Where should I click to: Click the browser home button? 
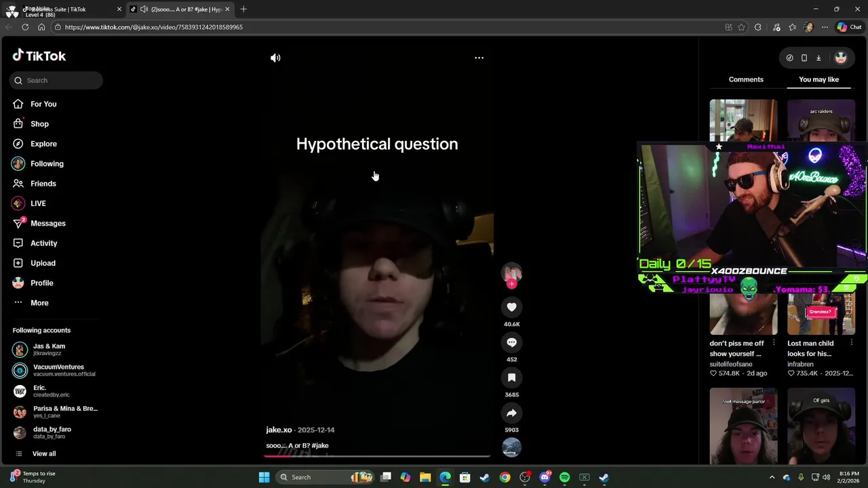(x=41, y=27)
